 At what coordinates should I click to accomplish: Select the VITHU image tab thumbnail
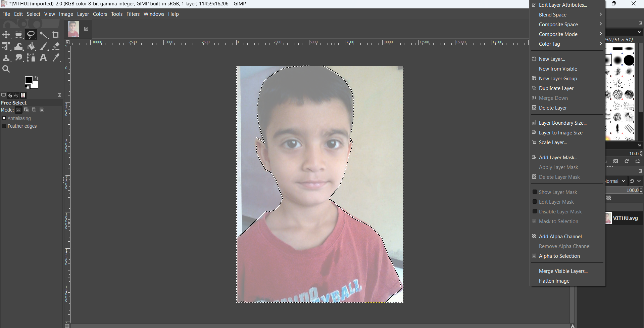point(73,29)
